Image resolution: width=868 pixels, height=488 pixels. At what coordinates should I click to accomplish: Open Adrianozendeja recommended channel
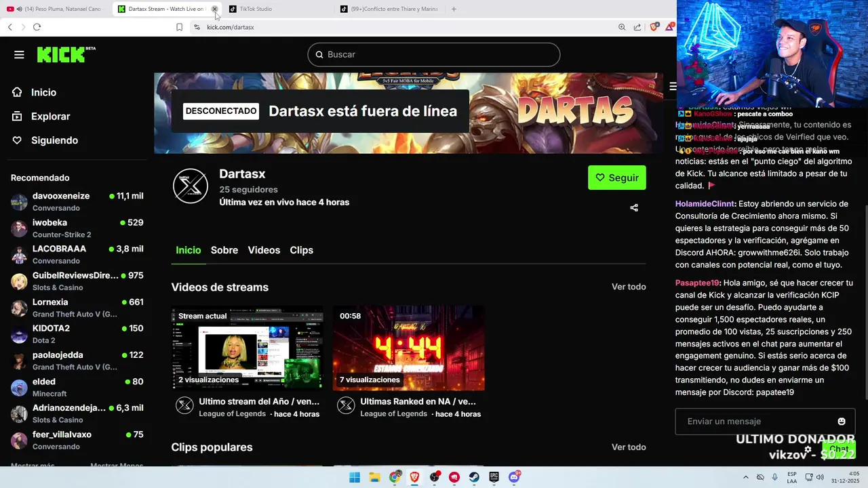click(x=77, y=413)
